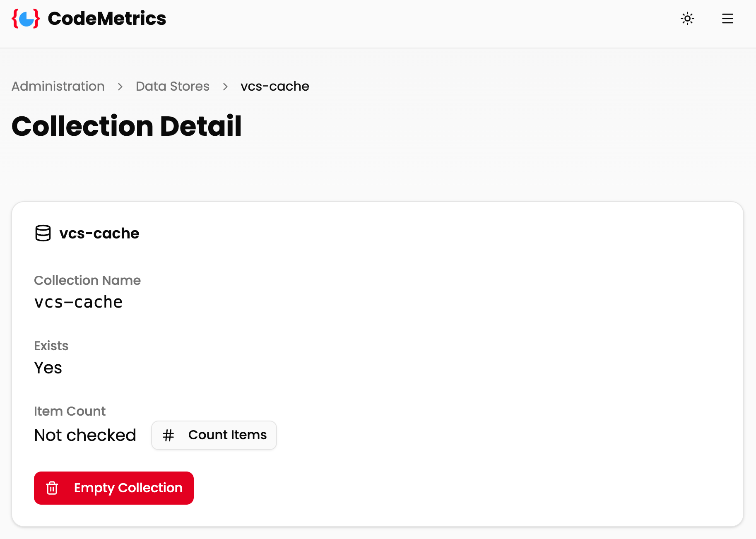Click the CodeMetrics logo icon
Viewport: 756px width, 539px height.
[x=26, y=19]
